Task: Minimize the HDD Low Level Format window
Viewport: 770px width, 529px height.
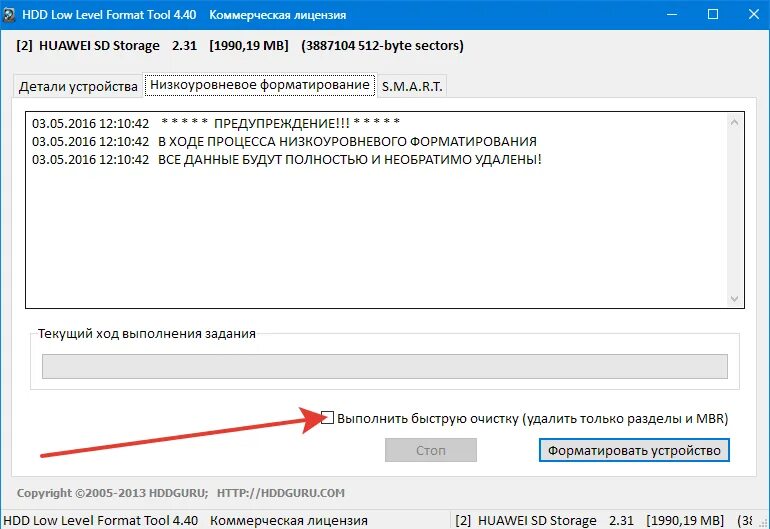Action: point(672,15)
